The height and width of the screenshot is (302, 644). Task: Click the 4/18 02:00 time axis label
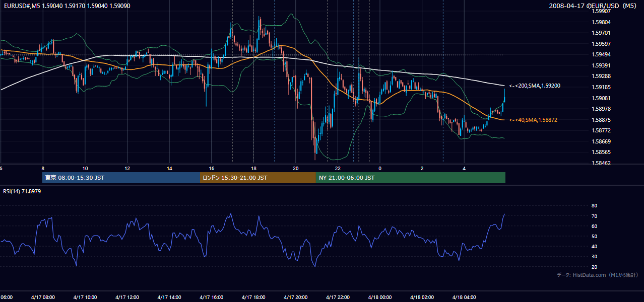422,297
